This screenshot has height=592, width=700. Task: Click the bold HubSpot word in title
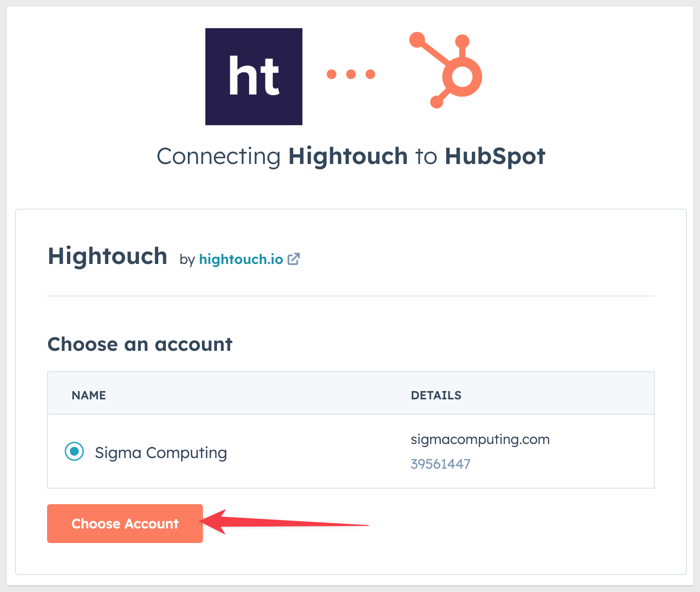click(x=495, y=157)
